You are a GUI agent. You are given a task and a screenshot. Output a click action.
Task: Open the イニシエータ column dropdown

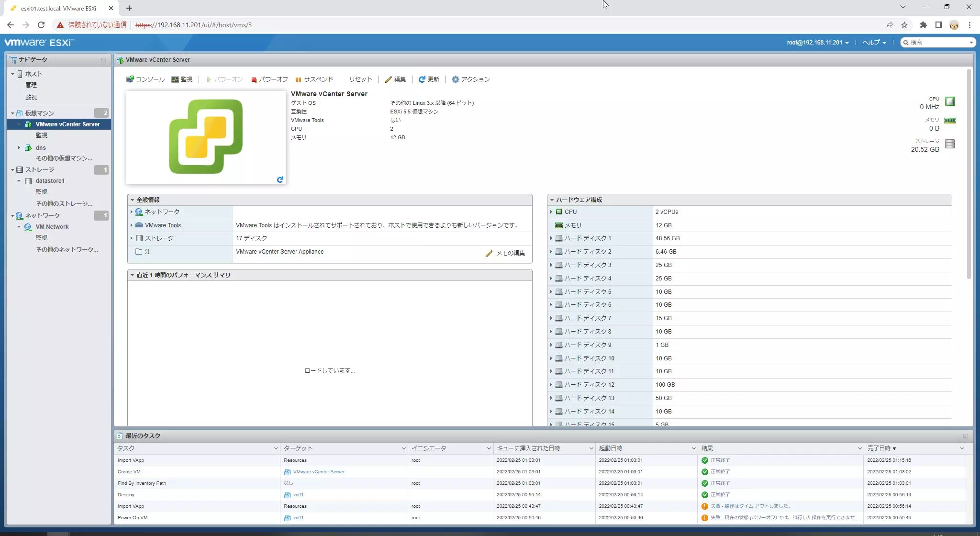pyautogui.click(x=489, y=448)
